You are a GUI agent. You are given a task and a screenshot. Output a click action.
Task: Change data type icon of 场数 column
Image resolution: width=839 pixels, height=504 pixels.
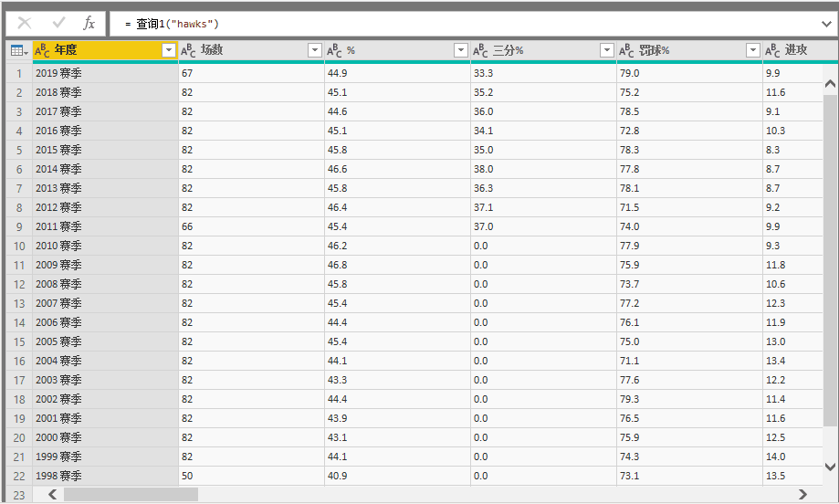(188, 51)
